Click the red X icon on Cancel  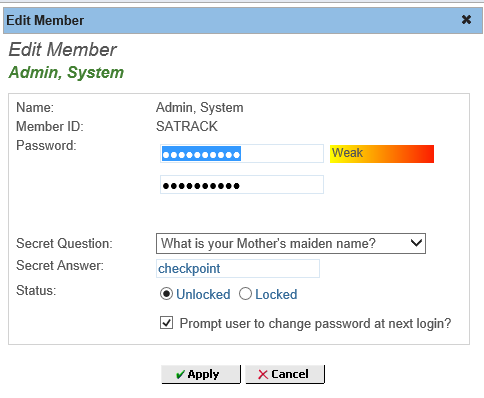(x=263, y=375)
